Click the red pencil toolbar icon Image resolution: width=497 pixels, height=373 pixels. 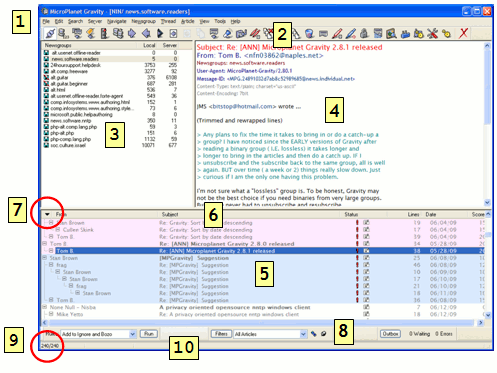(x=337, y=33)
